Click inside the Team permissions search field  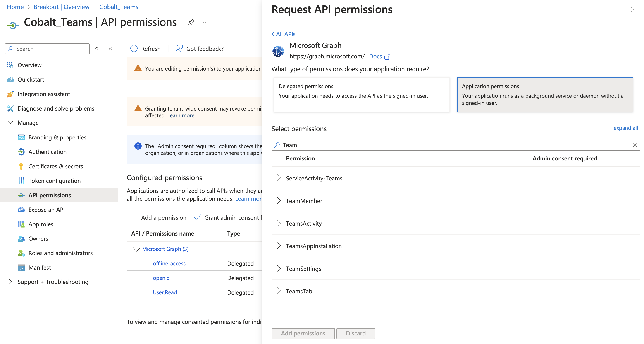click(x=400, y=145)
